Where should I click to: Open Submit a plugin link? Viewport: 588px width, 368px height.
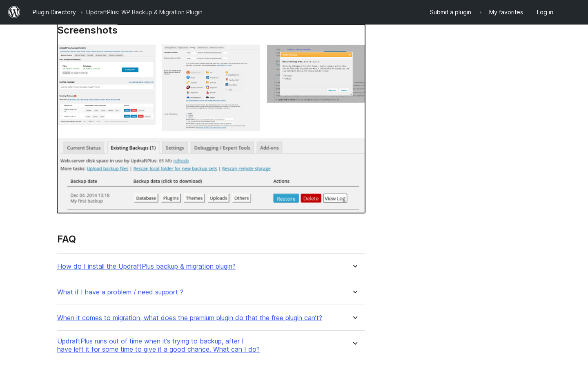(x=450, y=12)
